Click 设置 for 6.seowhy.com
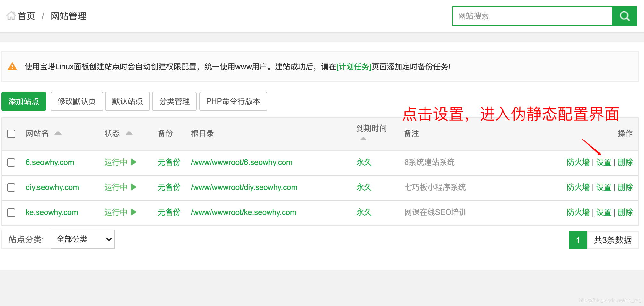The image size is (644, 306). point(604,162)
